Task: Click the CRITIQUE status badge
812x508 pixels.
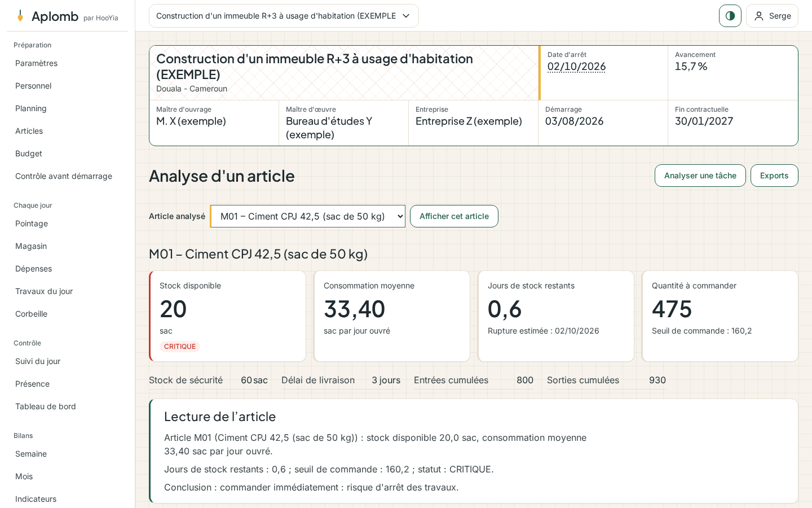Action: 180,347
